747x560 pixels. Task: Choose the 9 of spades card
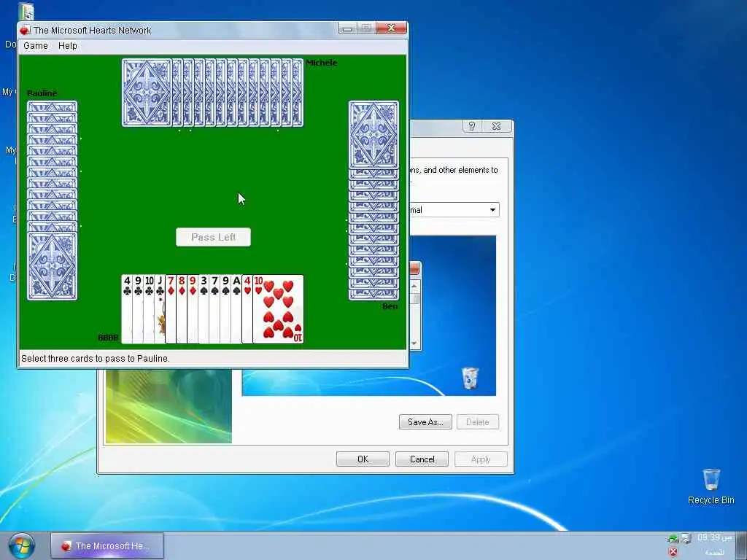click(225, 309)
